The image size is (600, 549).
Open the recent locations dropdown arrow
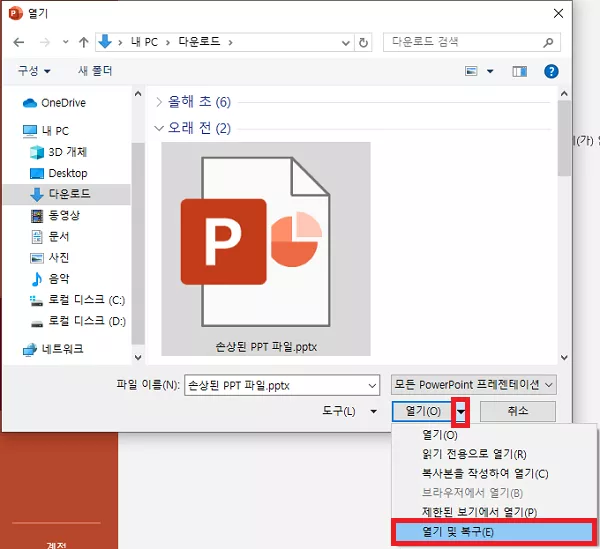(65, 42)
